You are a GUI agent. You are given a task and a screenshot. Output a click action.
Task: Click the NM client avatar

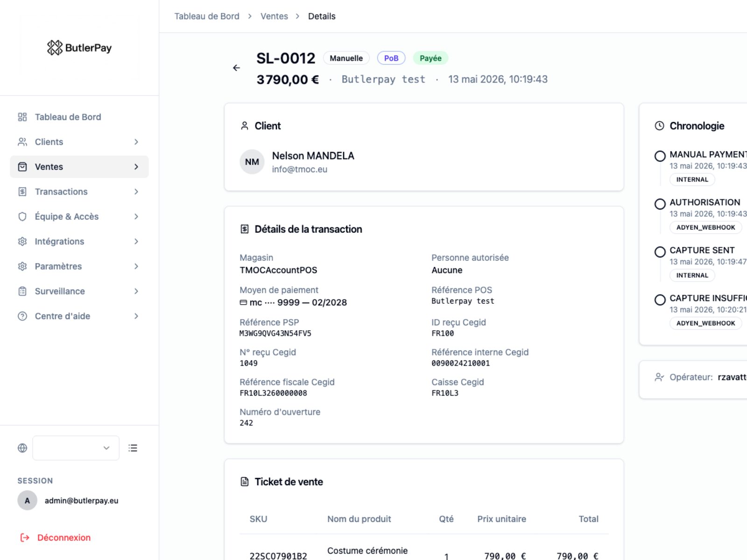click(x=252, y=162)
